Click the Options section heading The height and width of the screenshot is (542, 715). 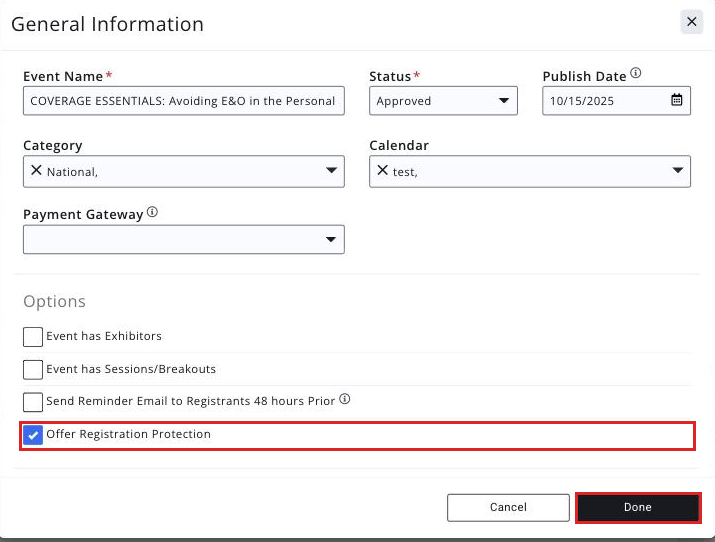point(54,301)
